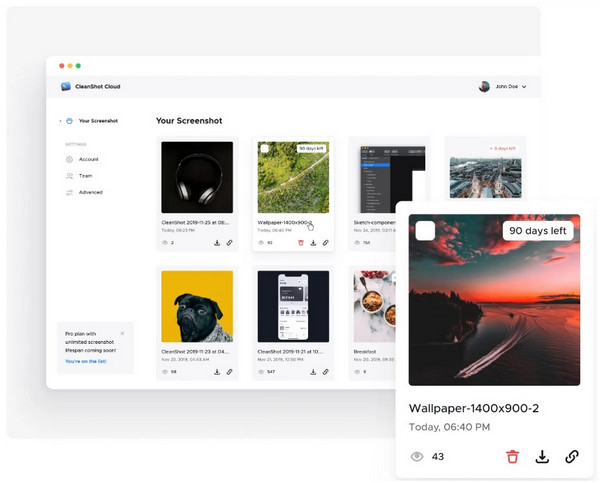Copy link from the enlarged wallpaper card
This screenshot has width=600, height=483.
[572, 457]
